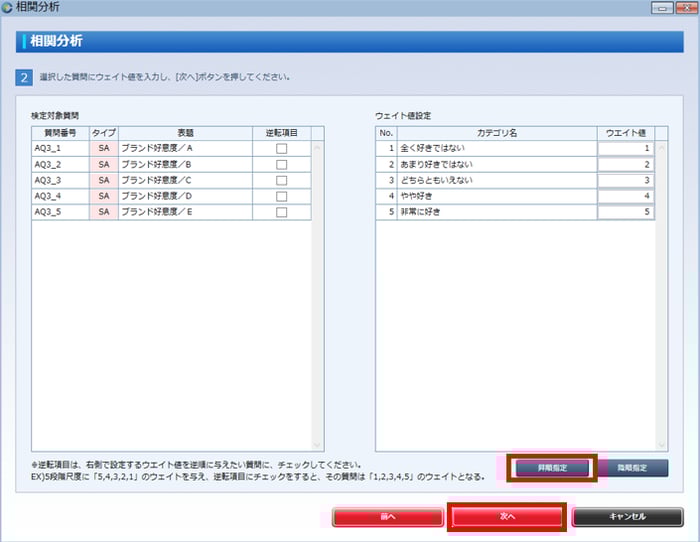Maximize the 相関分析 window

(x=661, y=8)
